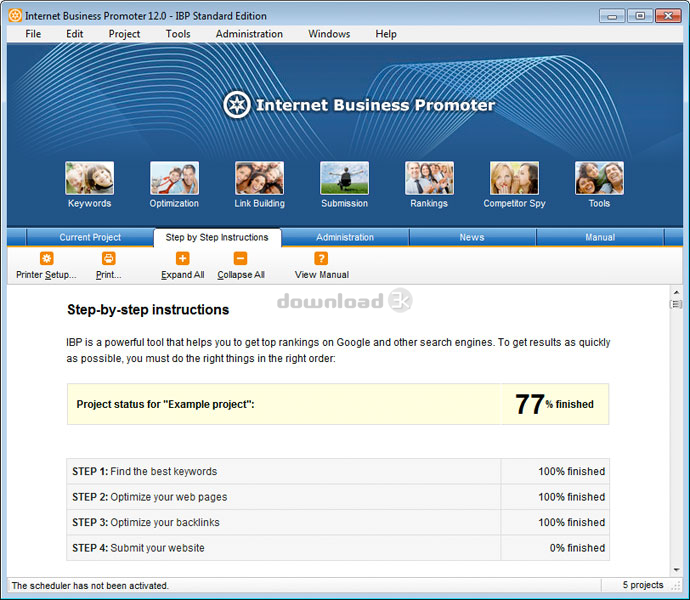Click the Printer Setup toolbar icon

point(47,258)
